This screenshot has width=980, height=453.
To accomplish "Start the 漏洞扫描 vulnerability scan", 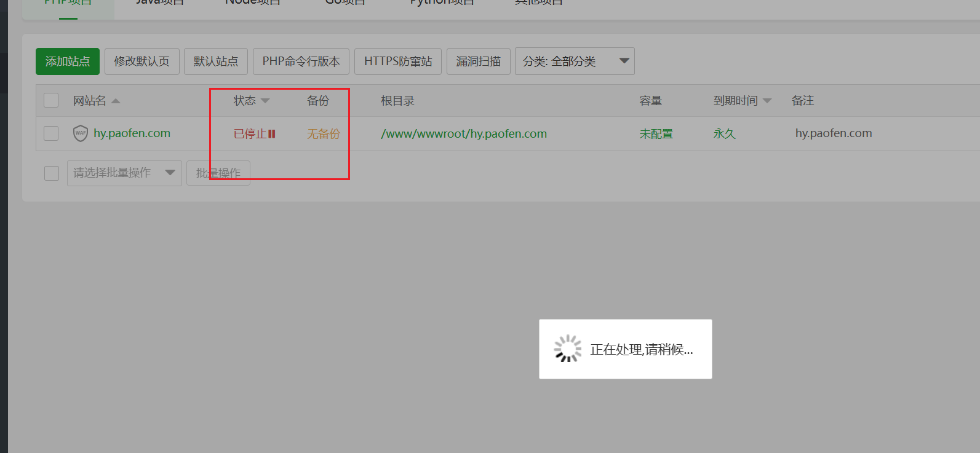I will pyautogui.click(x=478, y=61).
